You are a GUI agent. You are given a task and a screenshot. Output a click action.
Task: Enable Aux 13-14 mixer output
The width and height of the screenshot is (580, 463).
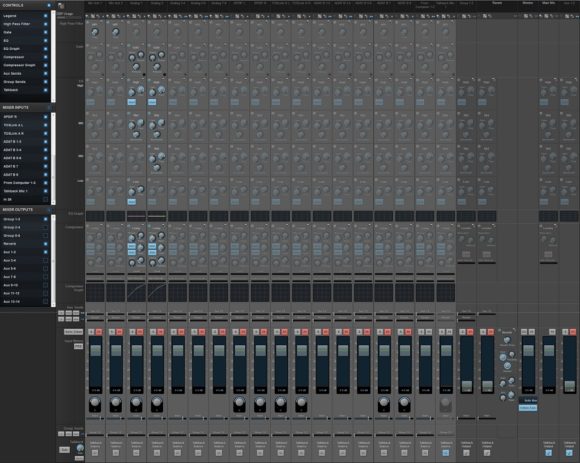pyautogui.click(x=45, y=301)
